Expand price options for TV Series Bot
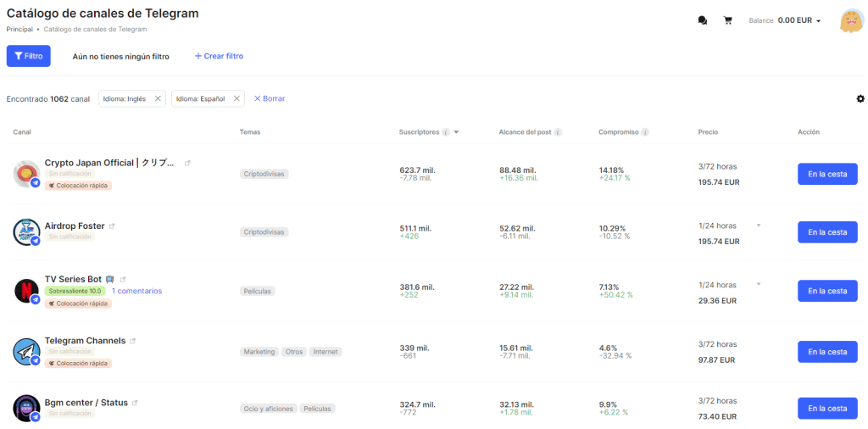Viewport: 868px width, 429px height. pyautogui.click(x=759, y=284)
